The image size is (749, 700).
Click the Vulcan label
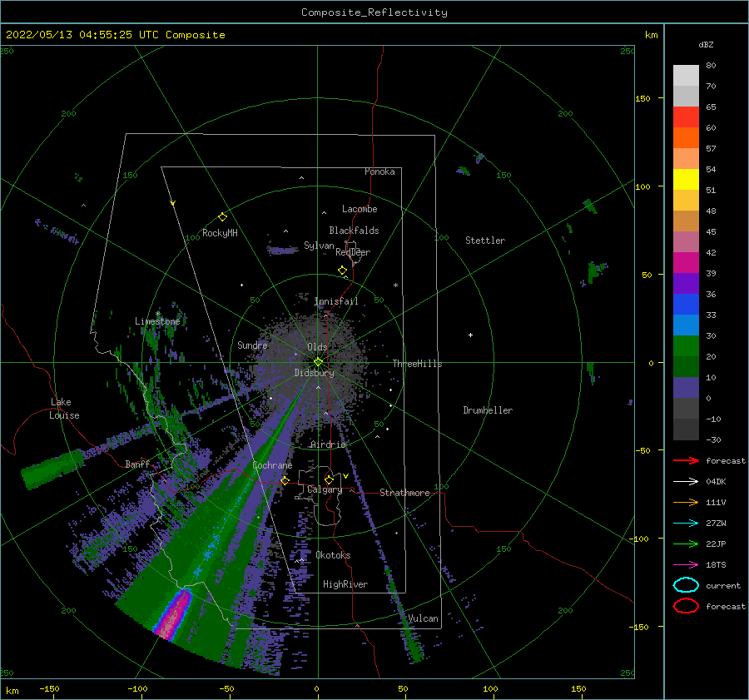[423, 618]
